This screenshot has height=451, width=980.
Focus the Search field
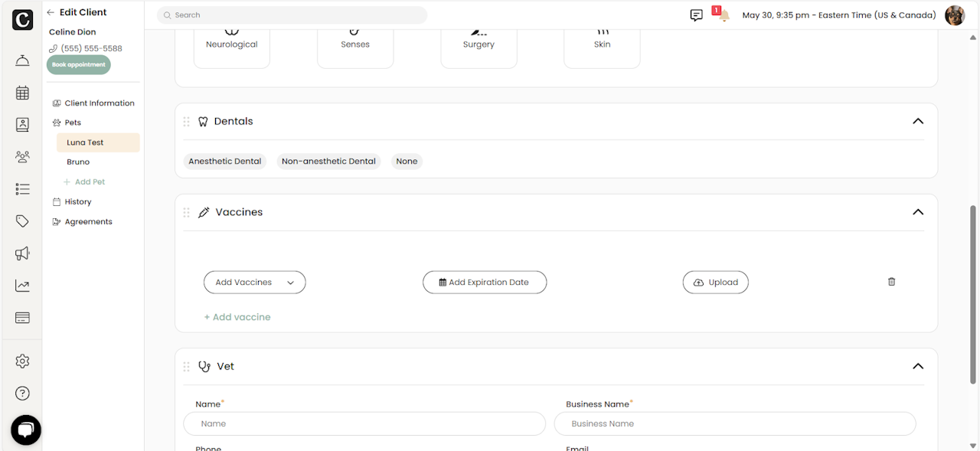[x=292, y=15]
